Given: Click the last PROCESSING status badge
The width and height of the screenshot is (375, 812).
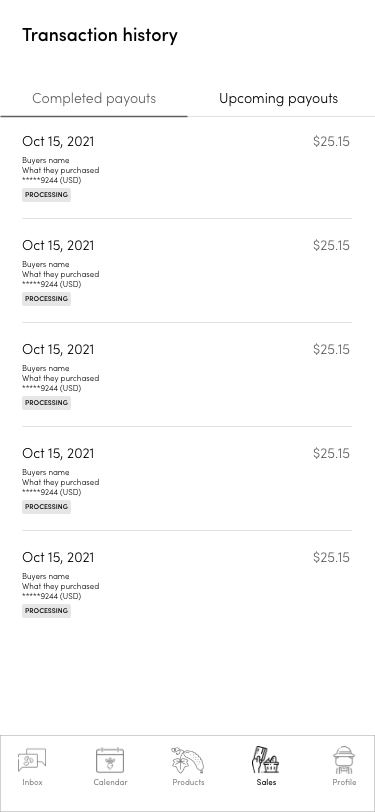Looking at the screenshot, I should click(46, 611).
